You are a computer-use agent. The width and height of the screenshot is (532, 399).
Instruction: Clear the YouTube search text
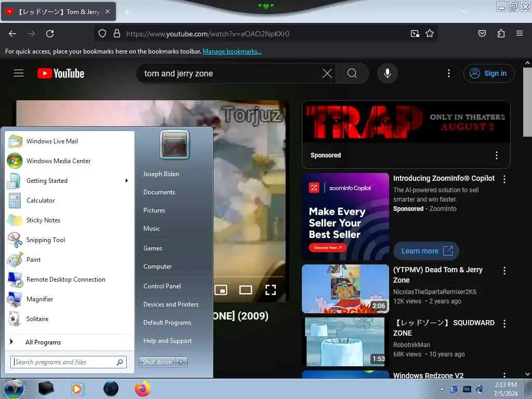point(327,73)
